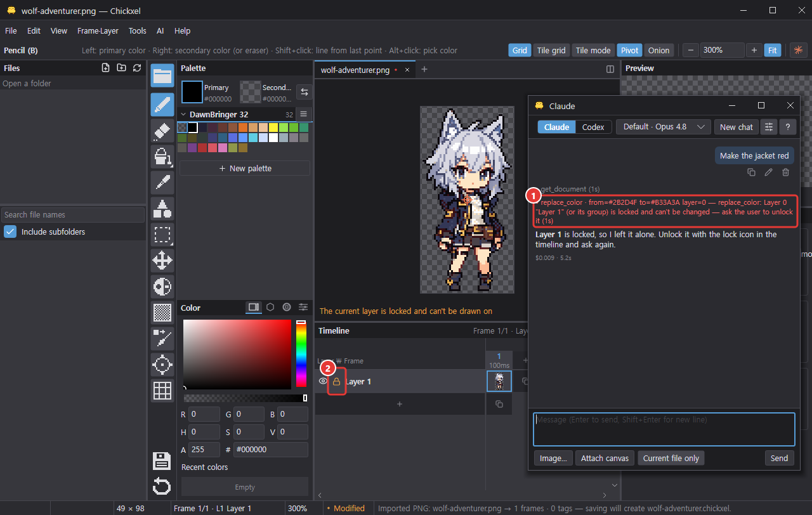Select the Eraser tool

162,131
